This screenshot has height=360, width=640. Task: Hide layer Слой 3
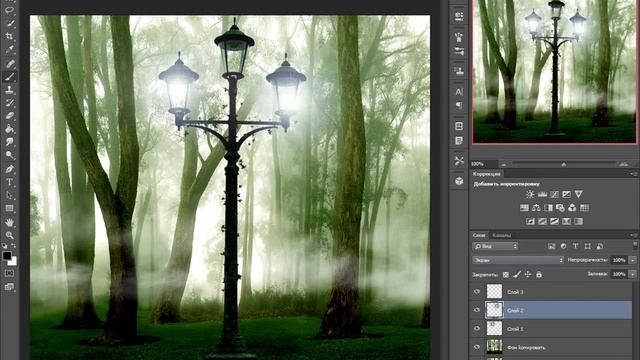click(477, 291)
